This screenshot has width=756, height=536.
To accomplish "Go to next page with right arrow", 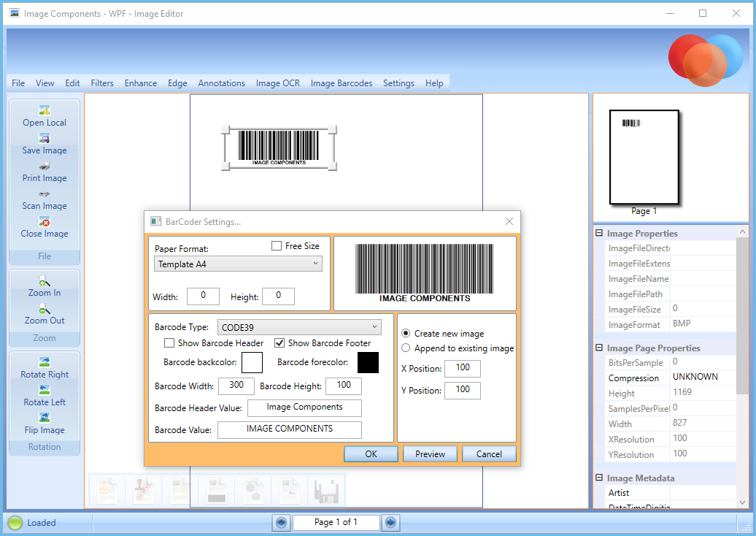I will coord(390,523).
